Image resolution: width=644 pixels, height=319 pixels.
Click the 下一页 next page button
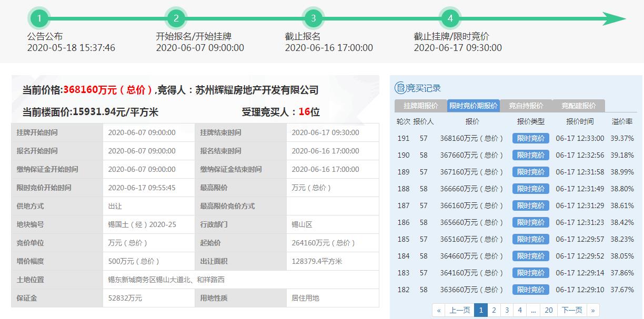(572, 310)
